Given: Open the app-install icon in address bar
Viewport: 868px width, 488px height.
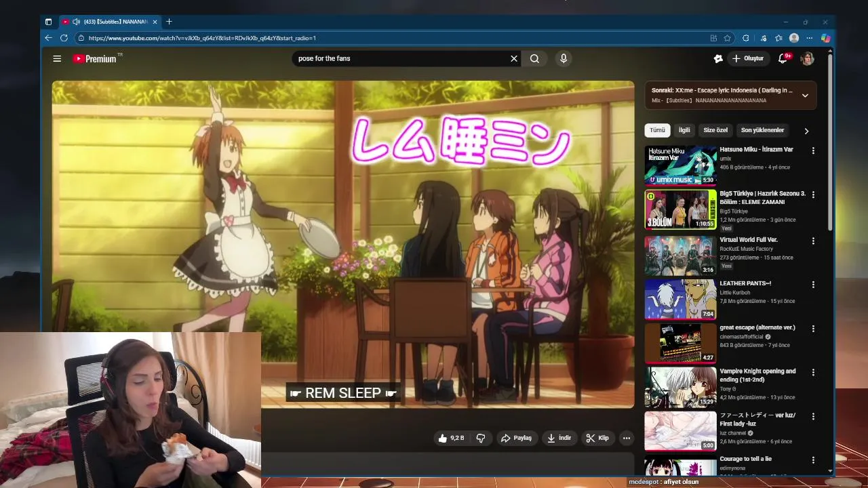Looking at the screenshot, I should tap(713, 38).
